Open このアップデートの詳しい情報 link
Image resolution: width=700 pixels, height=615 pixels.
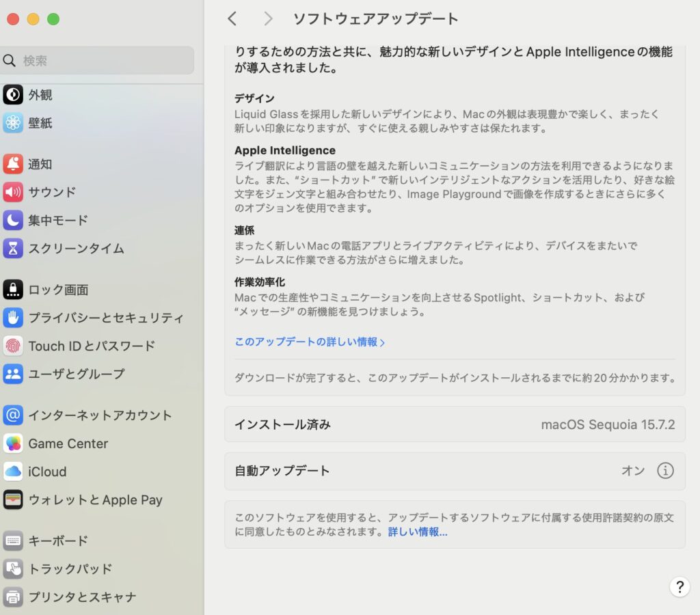coord(310,342)
